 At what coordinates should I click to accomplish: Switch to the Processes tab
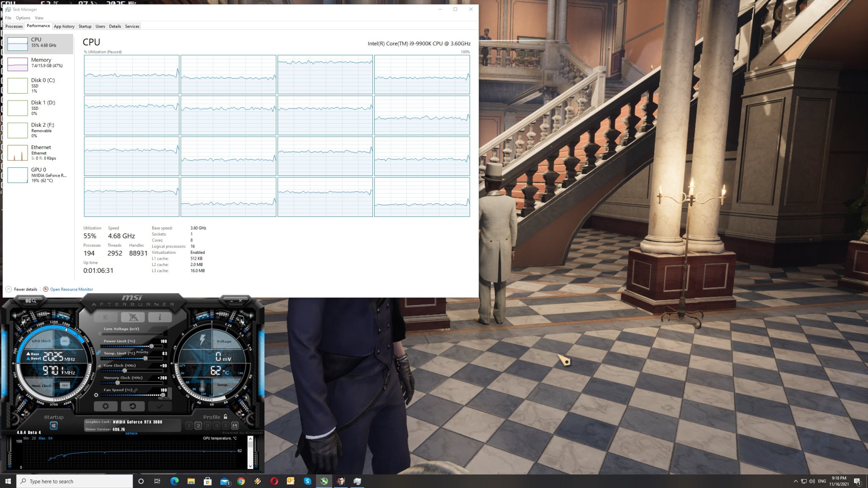point(14,26)
